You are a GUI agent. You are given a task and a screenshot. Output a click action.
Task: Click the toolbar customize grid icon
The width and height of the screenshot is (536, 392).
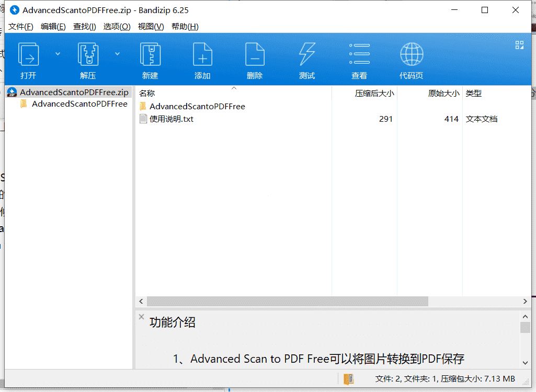coord(519,45)
